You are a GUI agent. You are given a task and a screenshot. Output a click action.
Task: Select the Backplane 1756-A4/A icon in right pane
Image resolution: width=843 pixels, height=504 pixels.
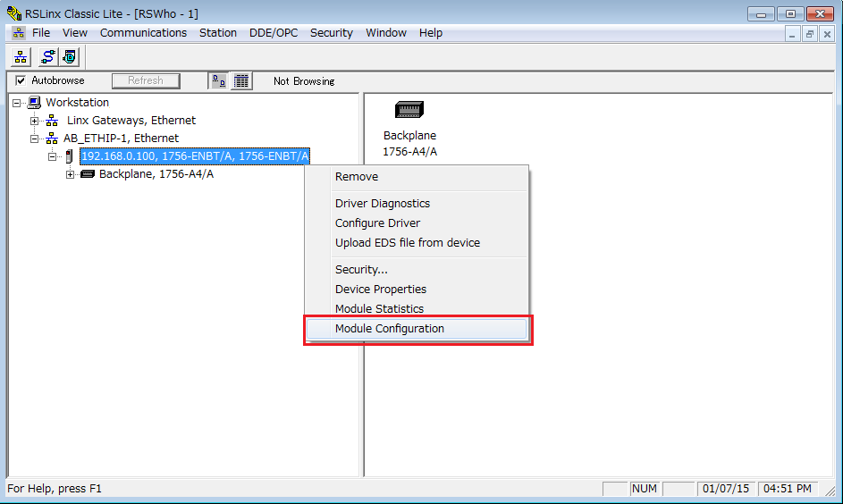click(x=409, y=111)
